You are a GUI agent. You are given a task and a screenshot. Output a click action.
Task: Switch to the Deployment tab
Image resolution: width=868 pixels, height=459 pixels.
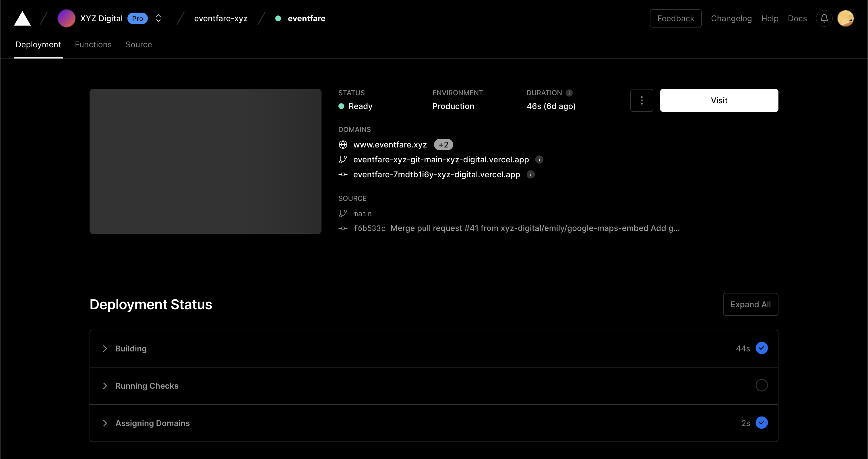tap(38, 44)
